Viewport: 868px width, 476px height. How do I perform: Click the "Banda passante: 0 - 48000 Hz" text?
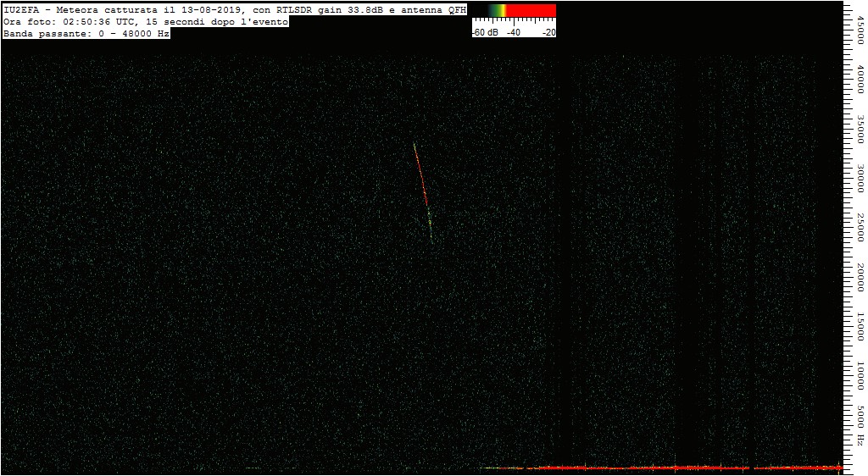click(x=86, y=34)
